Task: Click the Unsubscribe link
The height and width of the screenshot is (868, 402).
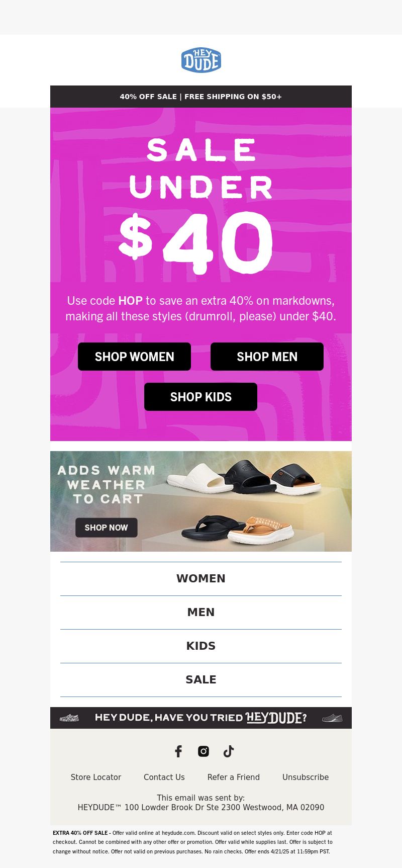Action: coord(306,777)
